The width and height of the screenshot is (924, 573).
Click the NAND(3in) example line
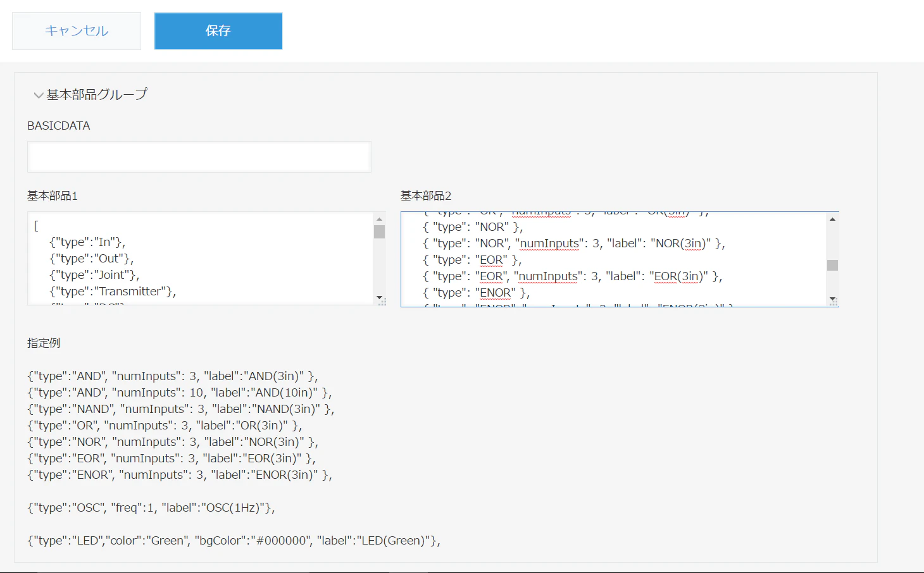pos(181,409)
